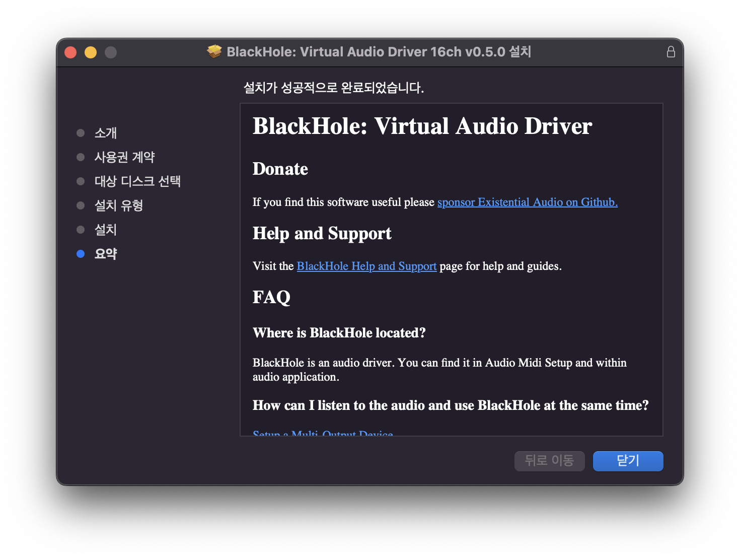The image size is (740, 560).
Task: Select the 설치 step in sidebar
Action: pos(106,230)
